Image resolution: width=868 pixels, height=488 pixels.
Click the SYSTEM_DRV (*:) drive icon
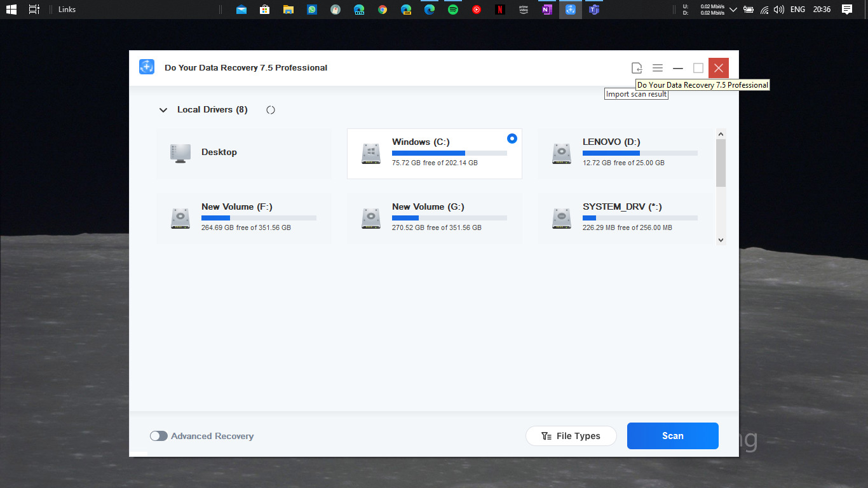pyautogui.click(x=562, y=218)
